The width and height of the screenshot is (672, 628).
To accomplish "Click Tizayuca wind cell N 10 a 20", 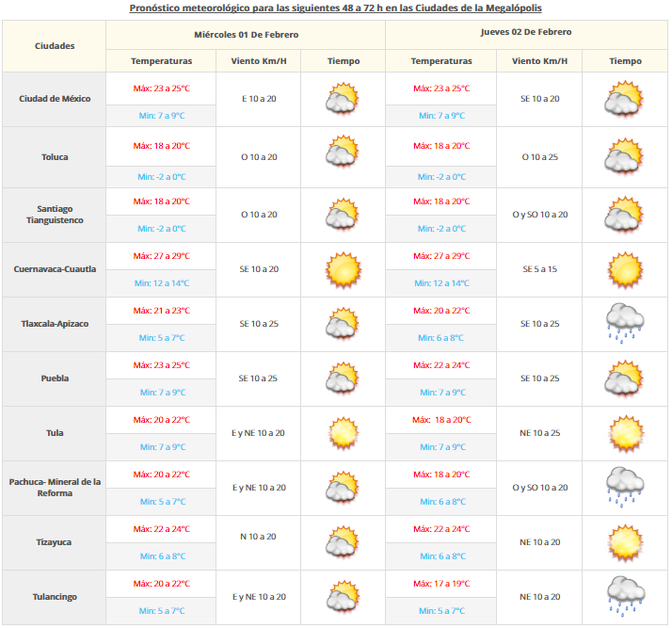I will point(258,537).
